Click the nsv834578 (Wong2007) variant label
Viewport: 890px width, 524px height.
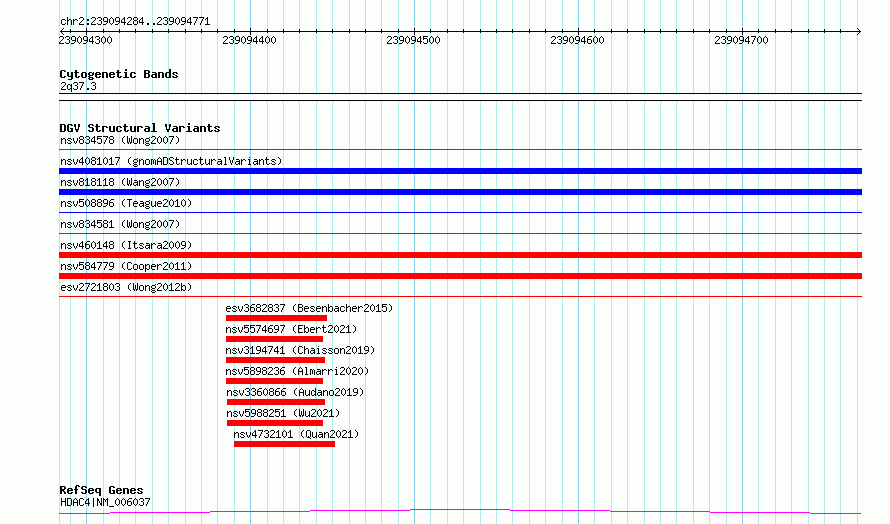click(x=120, y=140)
